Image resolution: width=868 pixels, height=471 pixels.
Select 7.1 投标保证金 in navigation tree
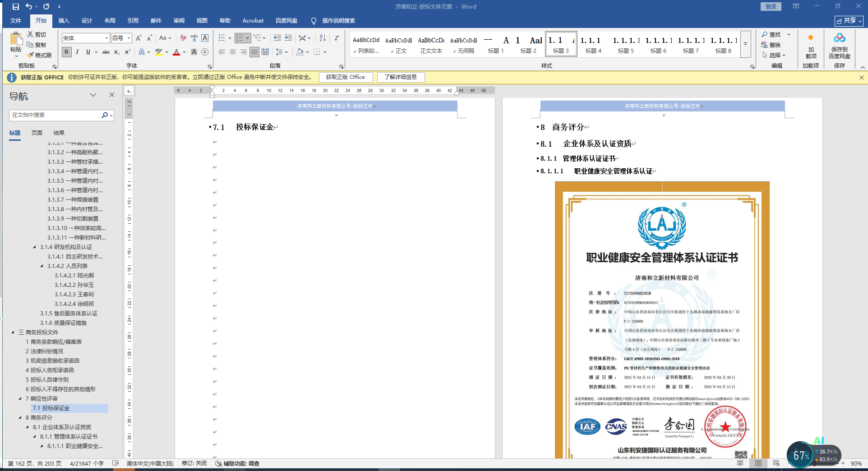(69, 408)
